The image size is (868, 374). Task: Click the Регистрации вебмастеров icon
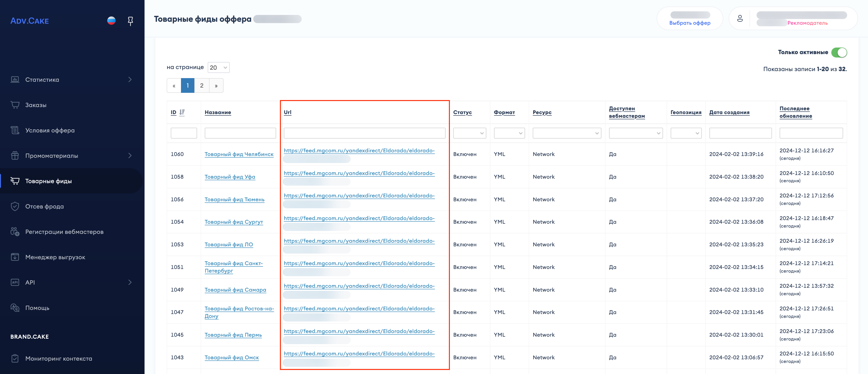[x=15, y=232]
